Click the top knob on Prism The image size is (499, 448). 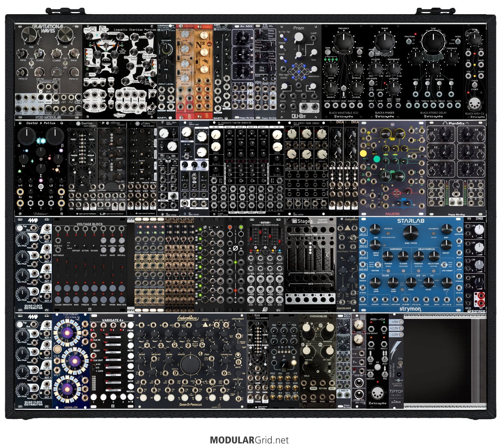298,38
